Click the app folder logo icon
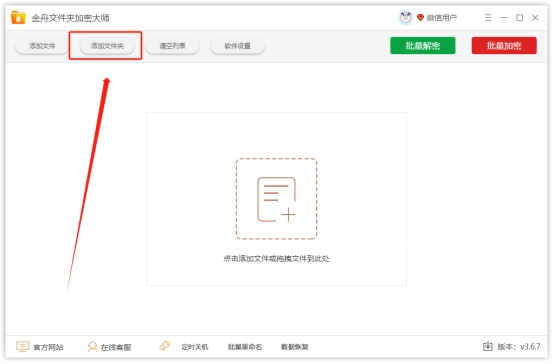Screen dimensions: 553x364 18,17
